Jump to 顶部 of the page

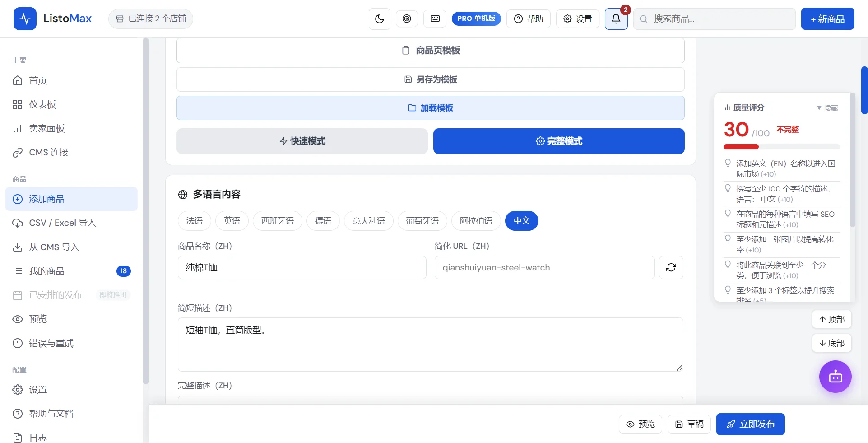832,319
